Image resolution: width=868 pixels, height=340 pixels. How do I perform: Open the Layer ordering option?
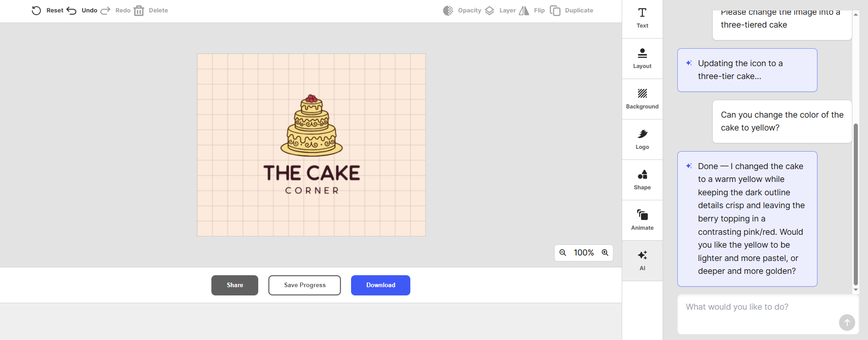490,11
